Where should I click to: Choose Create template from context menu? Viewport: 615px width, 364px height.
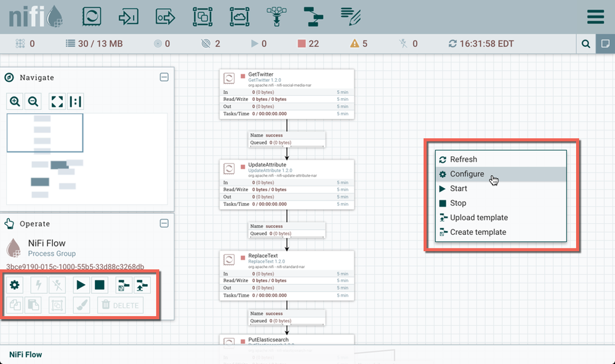(x=501, y=232)
